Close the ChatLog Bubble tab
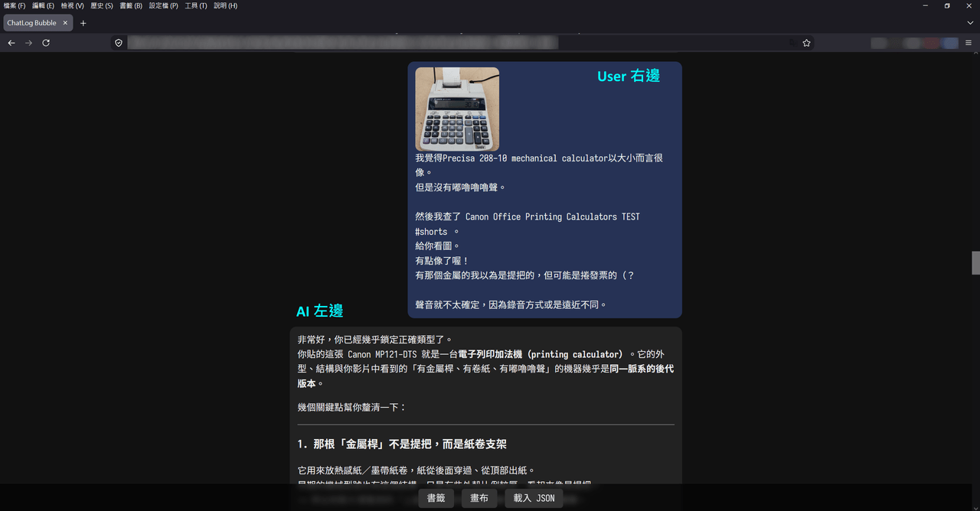 pos(65,23)
